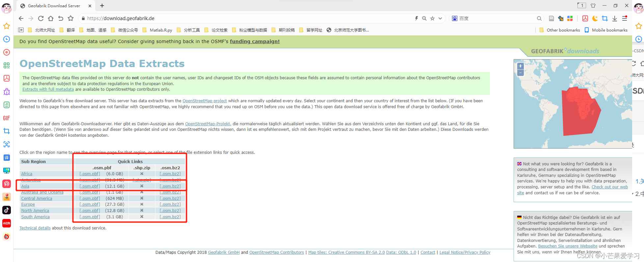This screenshot has width=644, height=262.
Task: Open Other bookmarks folder
Action: tap(560, 30)
